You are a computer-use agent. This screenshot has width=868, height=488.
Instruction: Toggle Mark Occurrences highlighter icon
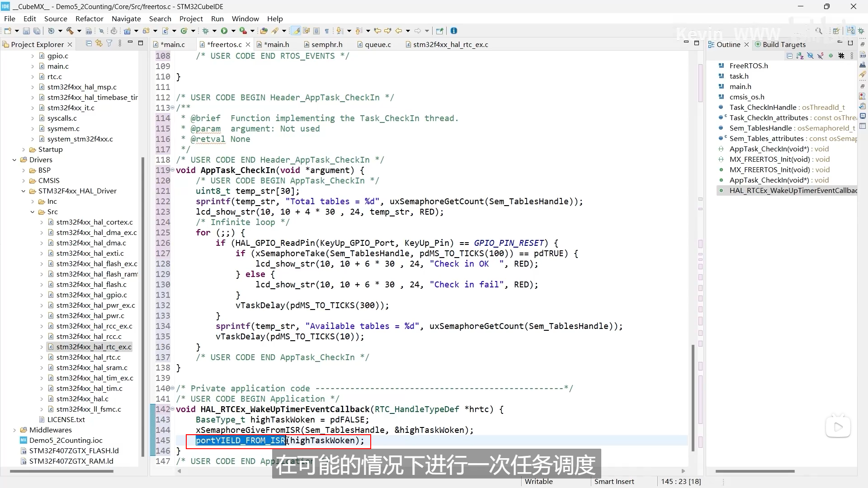(x=296, y=31)
